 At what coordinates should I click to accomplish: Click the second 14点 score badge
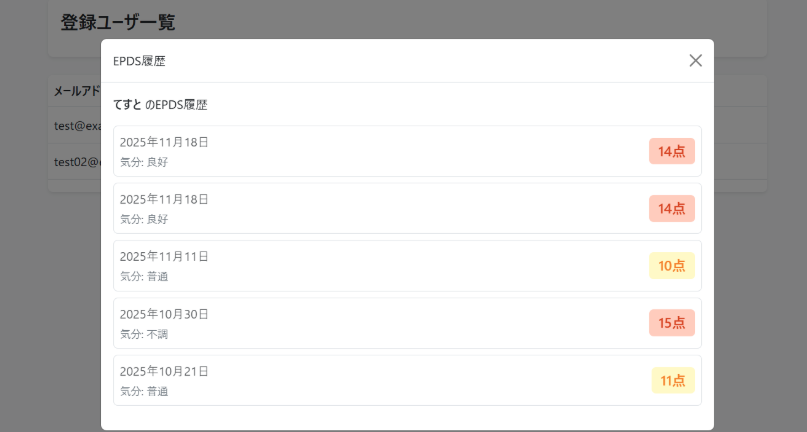tap(672, 209)
